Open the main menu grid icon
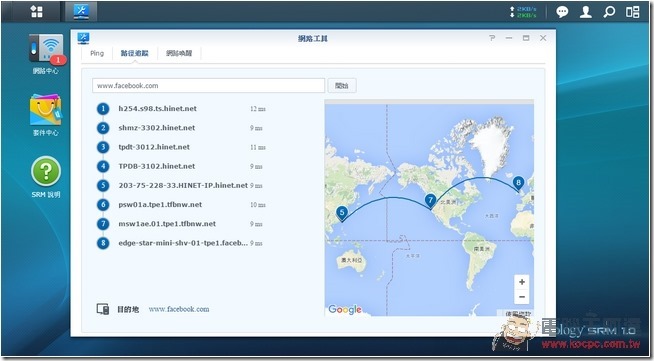 (37, 12)
